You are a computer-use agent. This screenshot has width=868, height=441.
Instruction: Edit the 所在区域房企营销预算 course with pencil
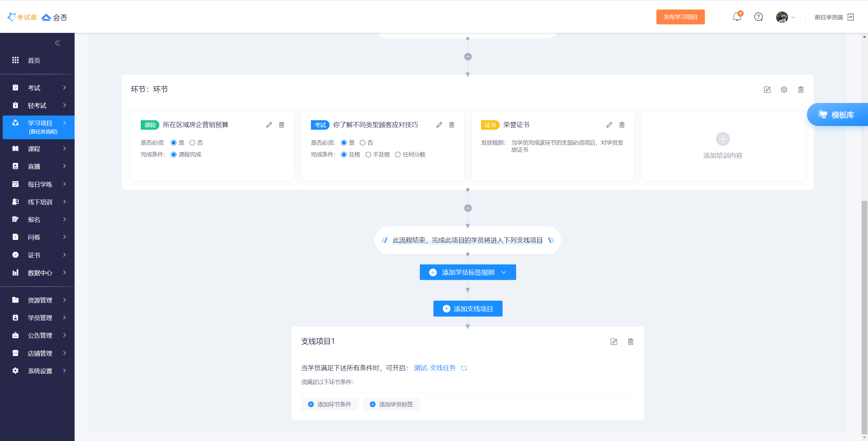click(269, 125)
